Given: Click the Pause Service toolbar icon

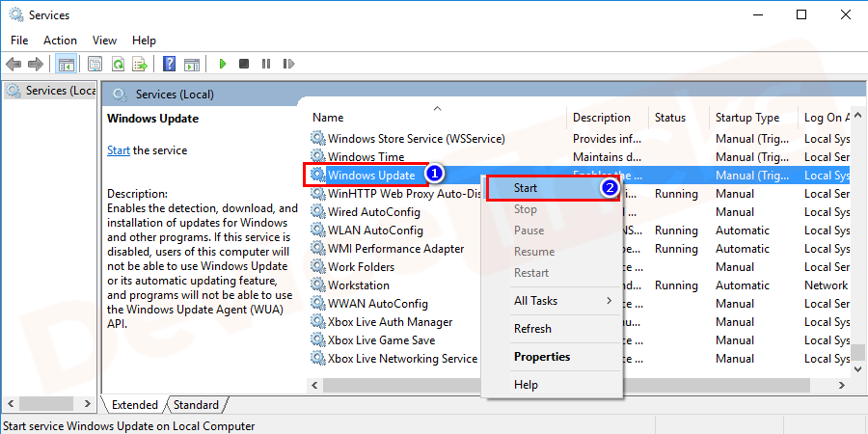Looking at the screenshot, I should [266, 65].
